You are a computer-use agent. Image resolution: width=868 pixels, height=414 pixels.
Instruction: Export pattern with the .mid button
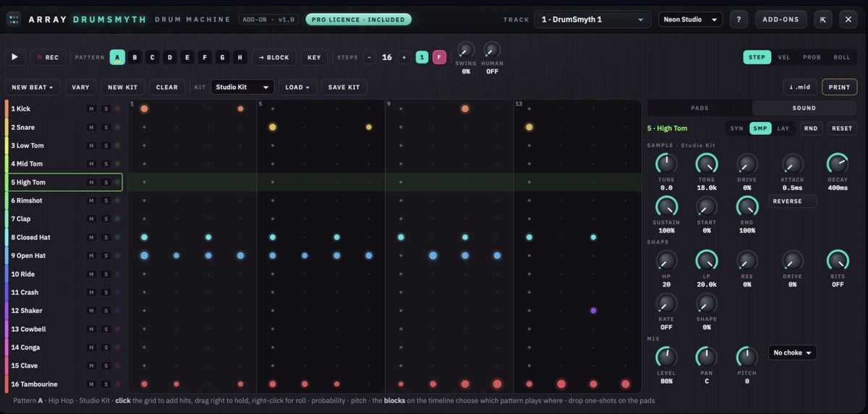[x=799, y=87]
